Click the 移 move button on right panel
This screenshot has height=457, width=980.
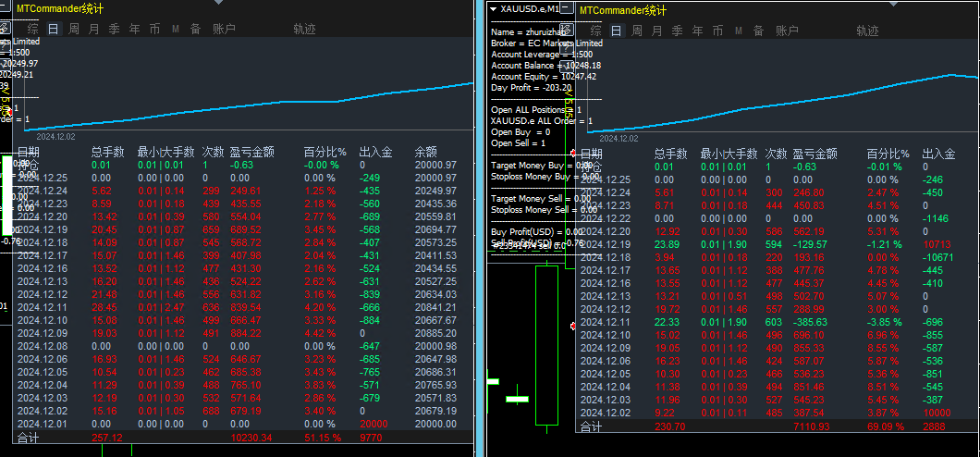click(x=566, y=30)
